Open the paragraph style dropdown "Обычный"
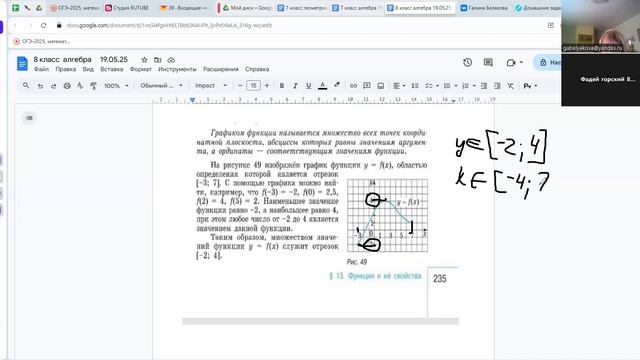The height and width of the screenshot is (360, 640). pyautogui.click(x=161, y=86)
